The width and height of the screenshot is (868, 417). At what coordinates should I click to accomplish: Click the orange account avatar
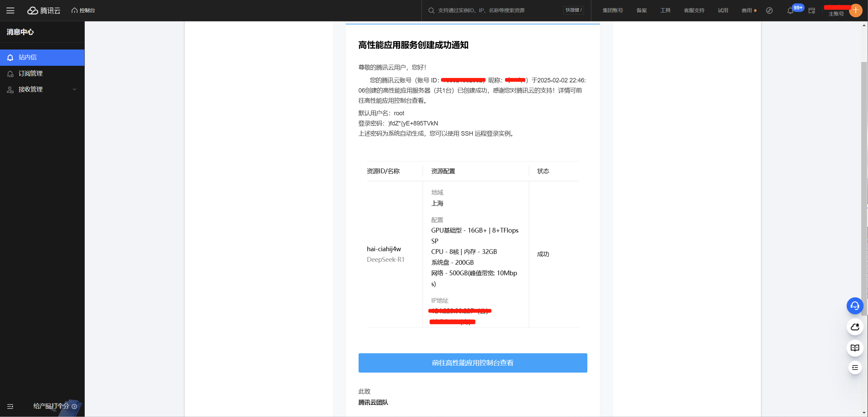(x=855, y=10)
